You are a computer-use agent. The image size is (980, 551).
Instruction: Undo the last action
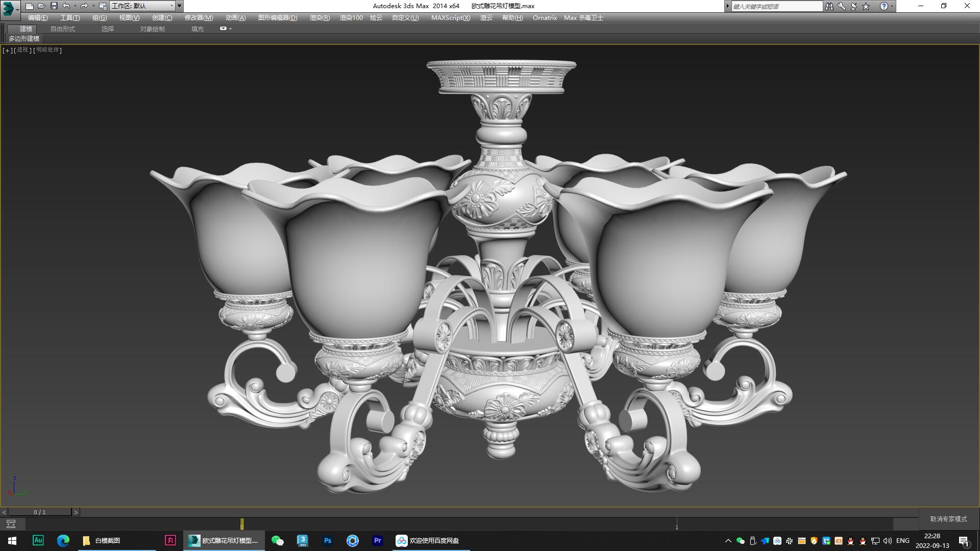pyautogui.click(x=66, y=6)
